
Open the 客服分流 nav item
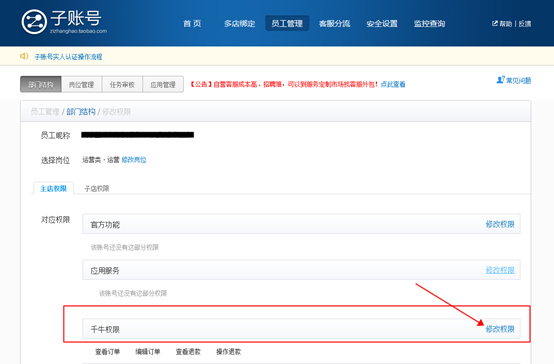tap(334, 23)
